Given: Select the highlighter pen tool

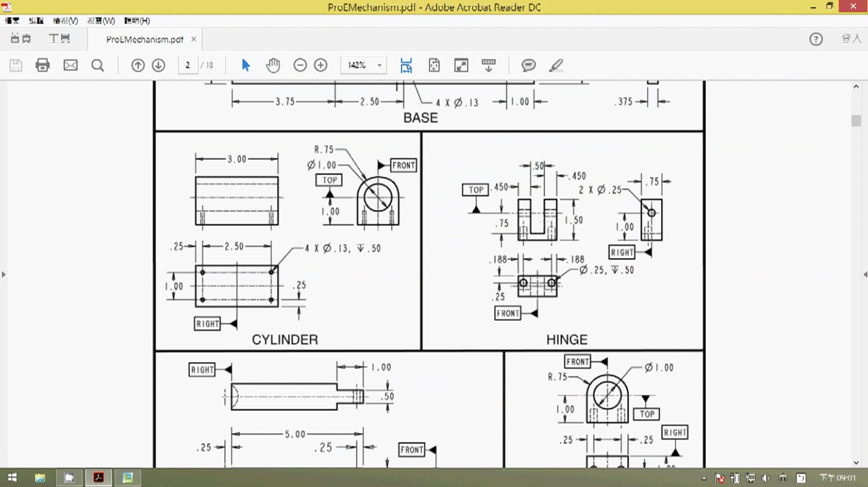Looking at the screenshot, I should pos(556,65).
